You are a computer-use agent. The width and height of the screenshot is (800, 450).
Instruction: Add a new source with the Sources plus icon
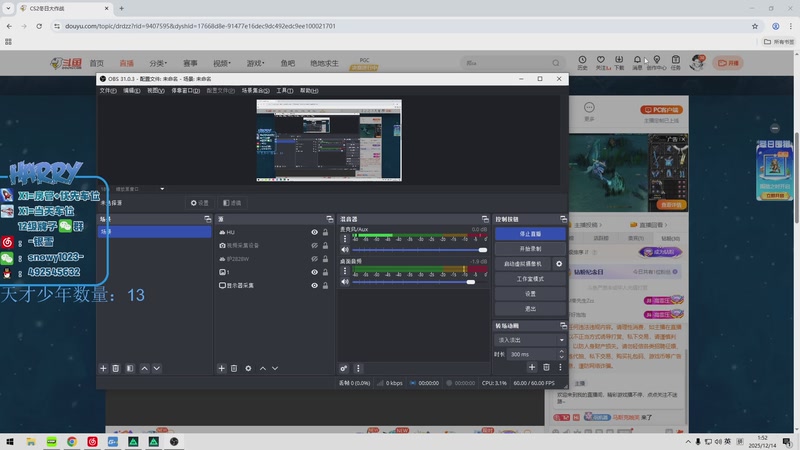coord(221,368)
